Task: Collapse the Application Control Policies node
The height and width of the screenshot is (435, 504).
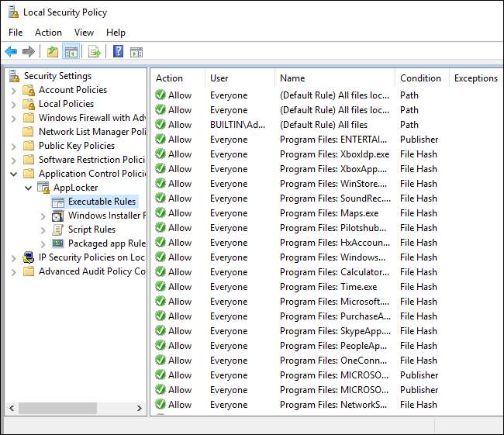Action: click(13, 174)
